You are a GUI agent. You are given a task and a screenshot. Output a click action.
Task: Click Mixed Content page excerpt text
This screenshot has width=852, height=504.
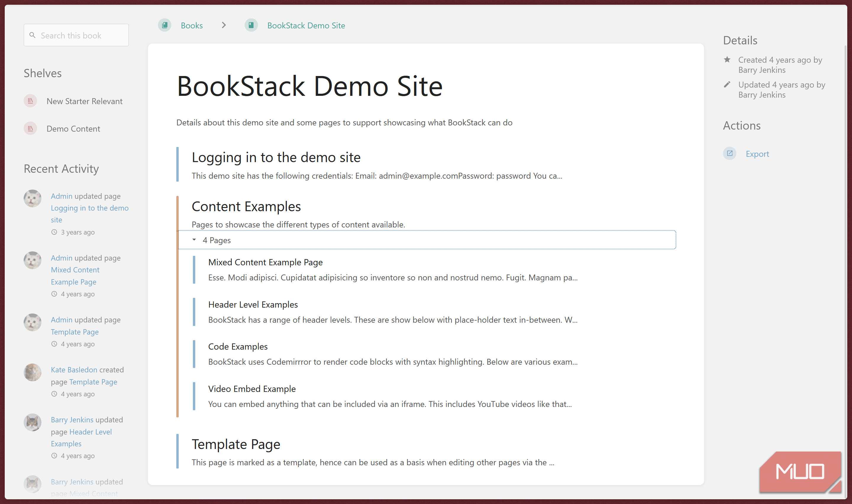point(393,277)
